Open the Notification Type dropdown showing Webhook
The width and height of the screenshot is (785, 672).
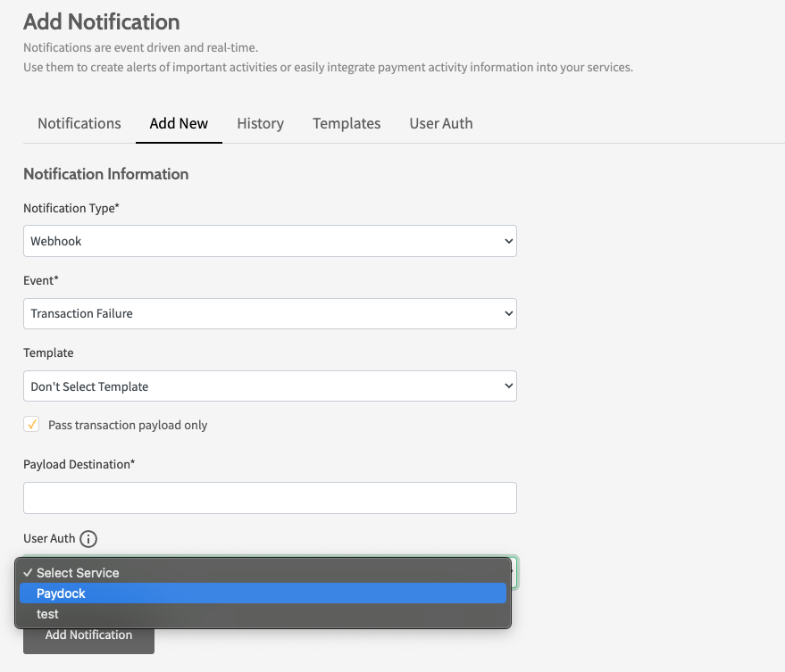pos(270,241)
